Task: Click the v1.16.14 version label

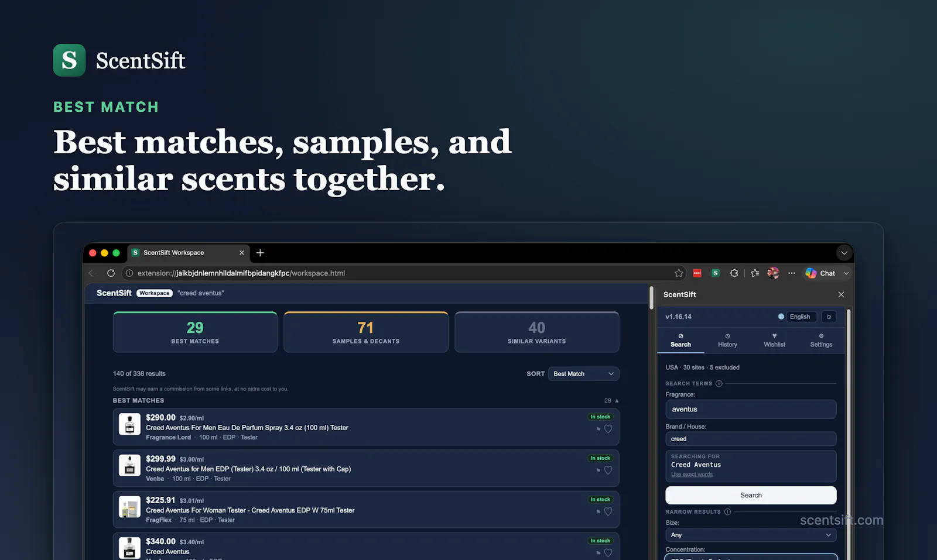Action: pyautogui.click(x=678, y=317)
